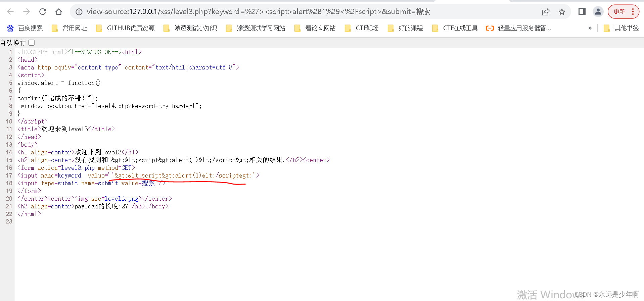Open the 渗透测试小知识 bookmark folder
644x301 pixels.
click(190, 28)
